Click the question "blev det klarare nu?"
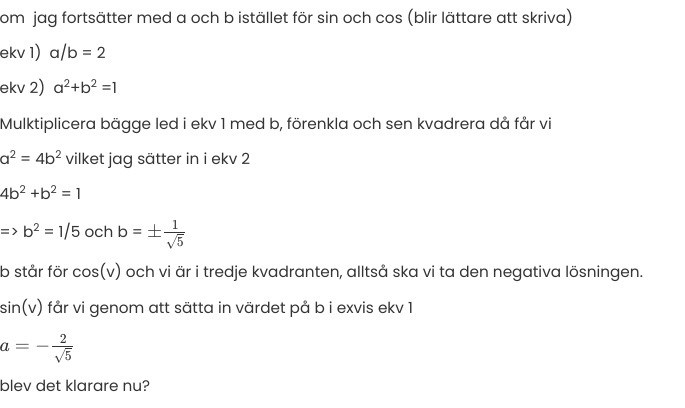 coord(75,386)
